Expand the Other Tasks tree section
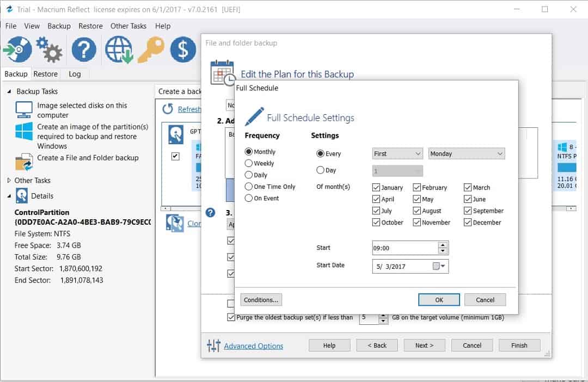The height and width of the screenshot is (382, 588). 9,180
